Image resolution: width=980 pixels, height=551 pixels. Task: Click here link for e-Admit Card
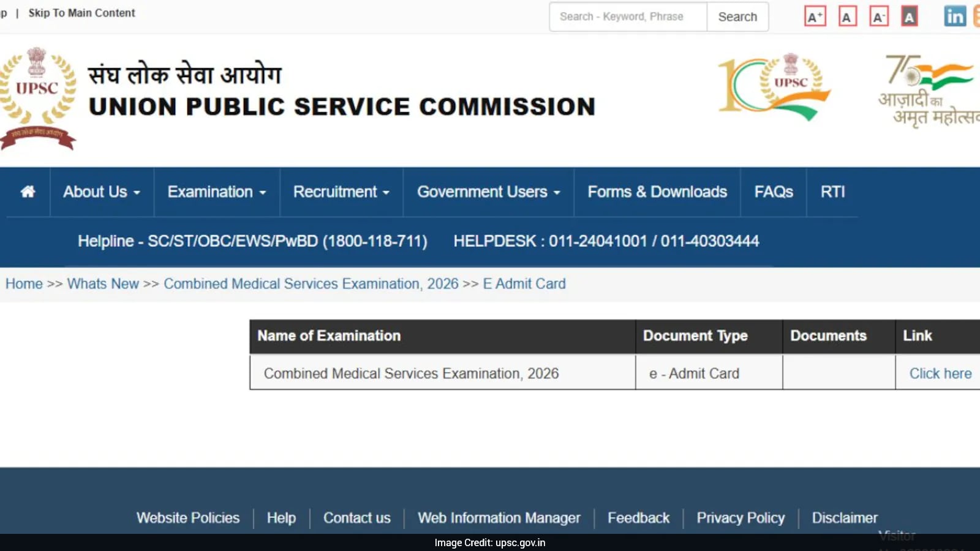pos(940,373)
